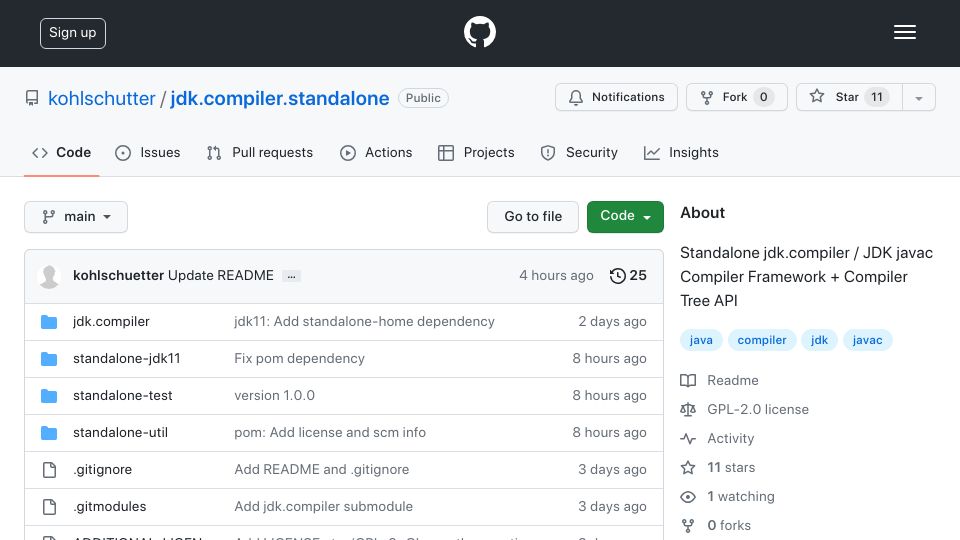Click the Go to file button
Viewport: 960px width, 540px height.
[x=533, y=217]
